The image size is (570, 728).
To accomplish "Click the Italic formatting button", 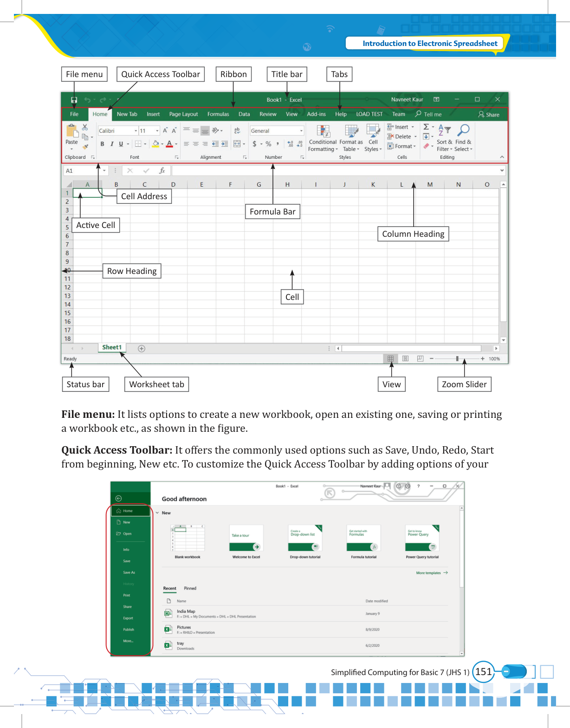I will click(112, 144).
